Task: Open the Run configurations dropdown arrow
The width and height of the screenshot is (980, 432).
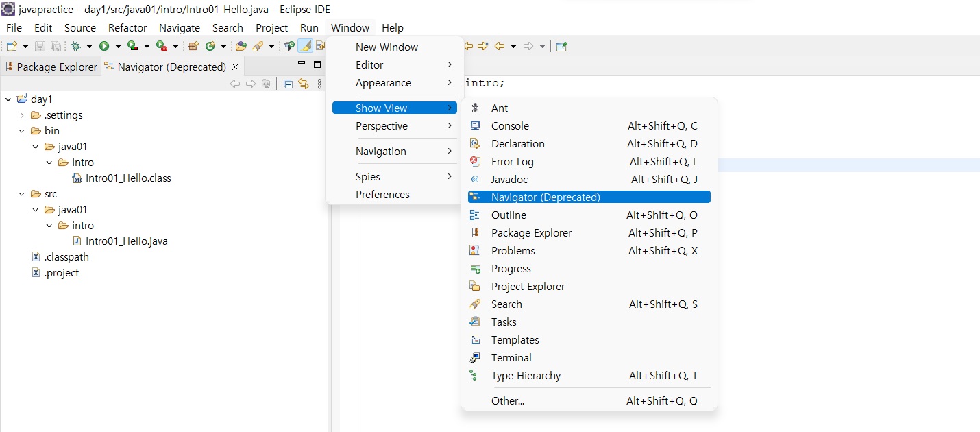Action: (118, 46)
